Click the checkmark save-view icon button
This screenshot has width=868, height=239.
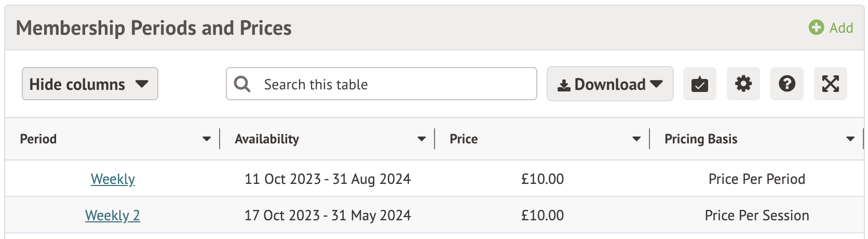tap(699, 84)
